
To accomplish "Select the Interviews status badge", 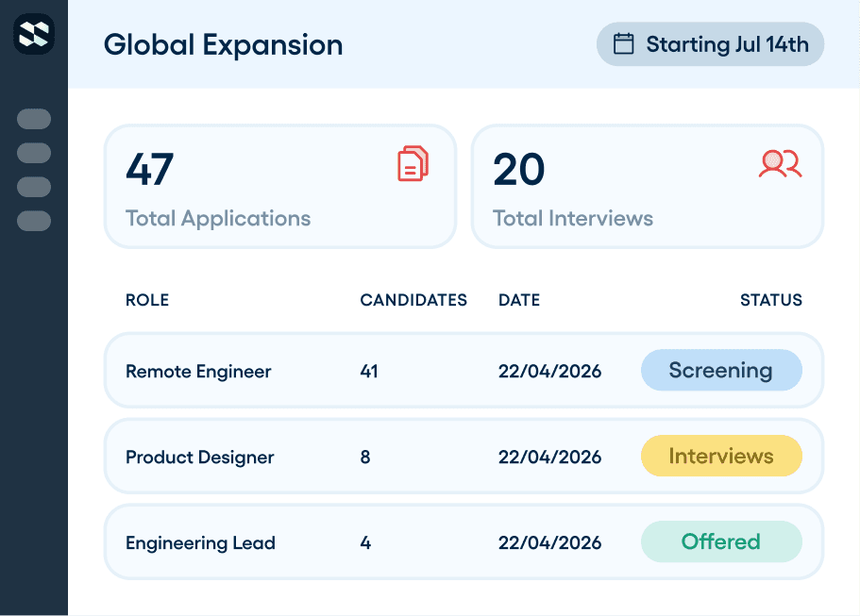I will 721,456.
